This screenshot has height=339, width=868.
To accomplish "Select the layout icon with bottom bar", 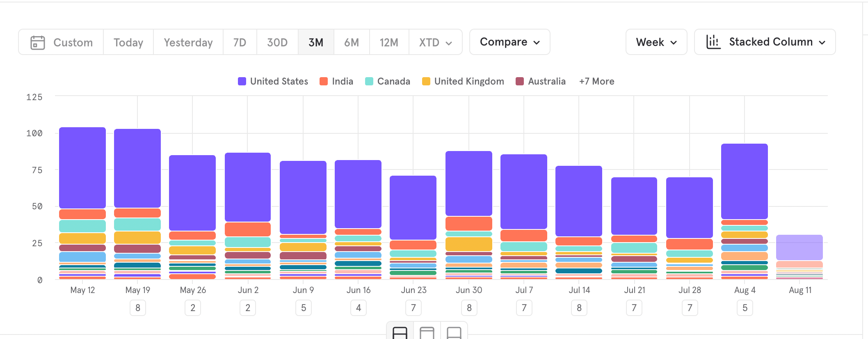I will (454, 332).
